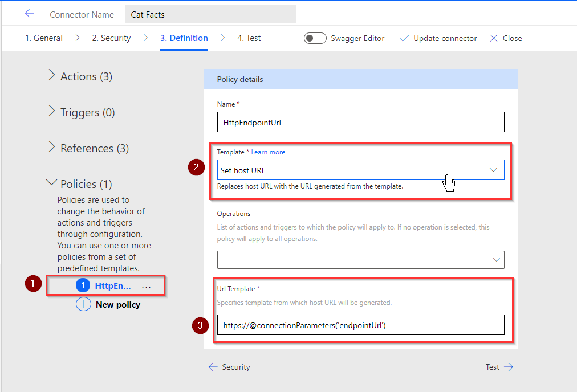The height and width of the screenshot is (392, 577).
Task: Open the Operations dropdown
Action: click(360, 260)
